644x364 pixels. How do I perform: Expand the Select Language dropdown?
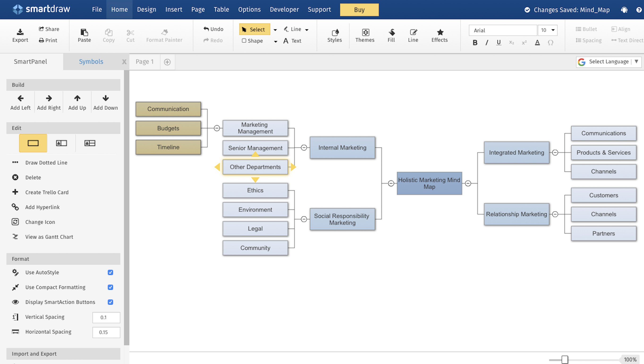(636, 62)
